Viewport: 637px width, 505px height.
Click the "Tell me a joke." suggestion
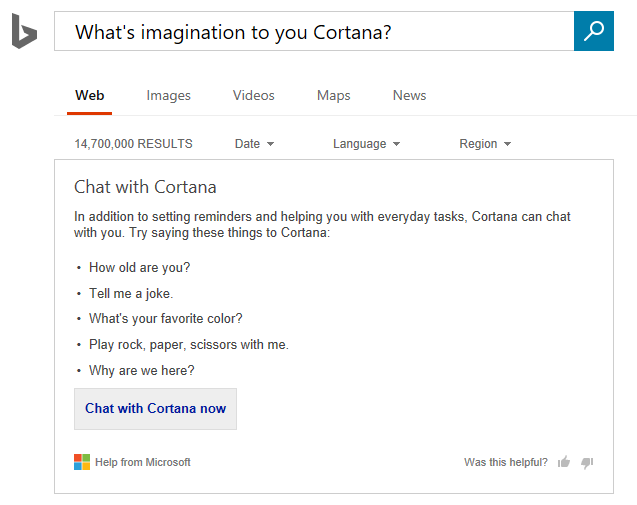(131, 293)
